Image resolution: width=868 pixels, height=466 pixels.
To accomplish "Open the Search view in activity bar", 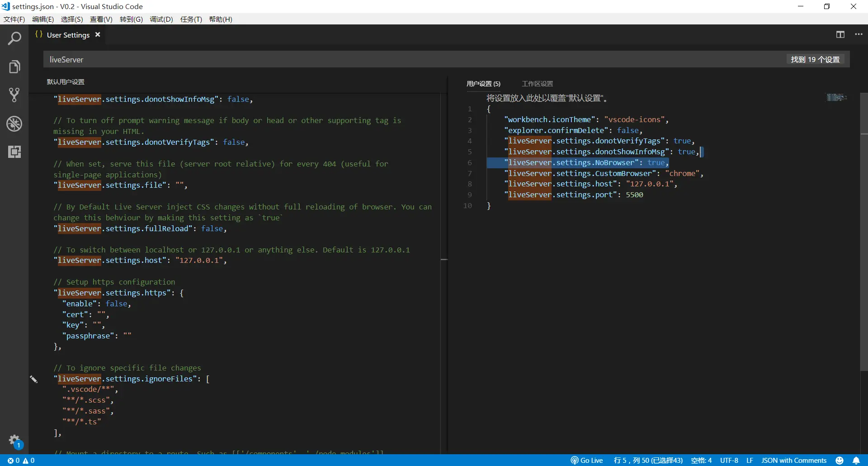I will click(x=14, y=39).
